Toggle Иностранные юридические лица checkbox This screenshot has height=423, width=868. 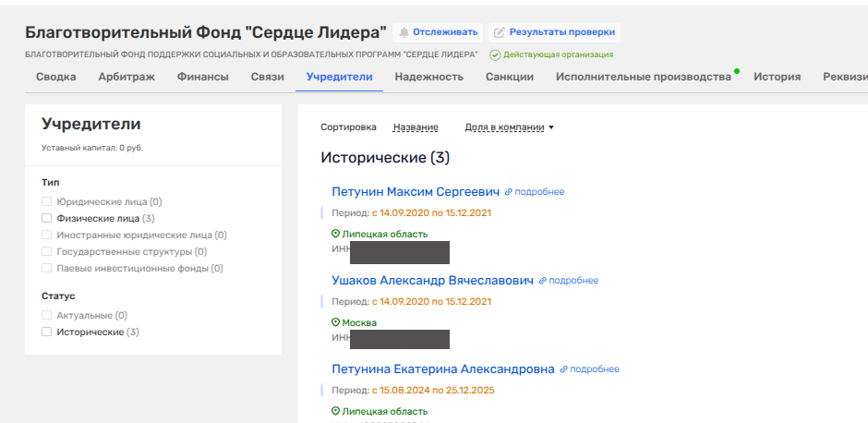46,235
